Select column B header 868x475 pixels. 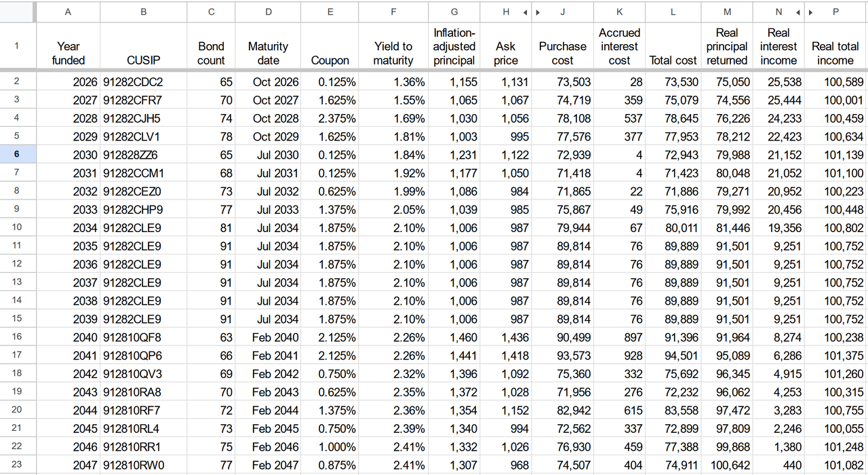coord(144,12)
